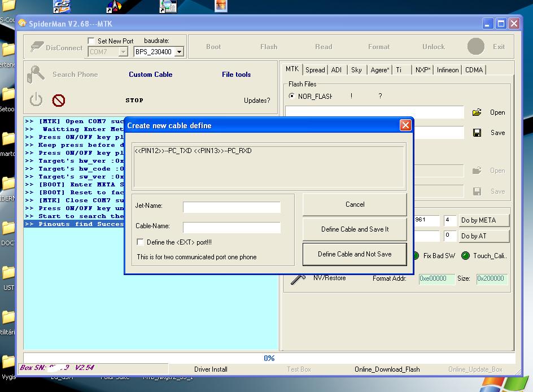Click the UST desktop folder icon
The width and height of the screenshot is (533, 392).
pos(8,273)
